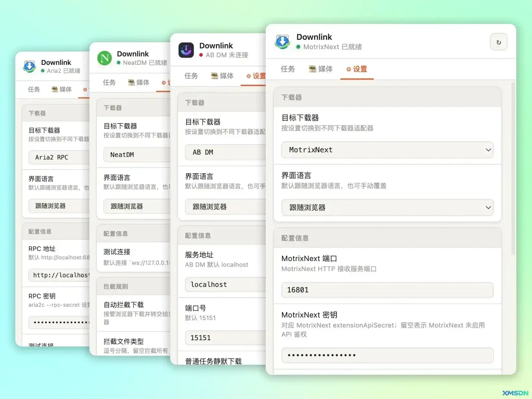Click 普通任务静默下载 label in AB DM window
The width and height of the screenshot is (532, 399).
213,361
